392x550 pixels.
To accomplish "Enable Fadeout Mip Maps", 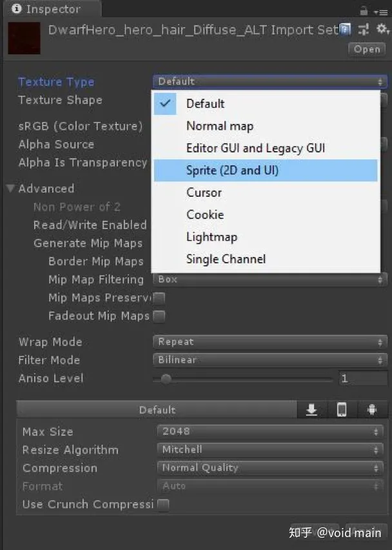I will (159, 316).
